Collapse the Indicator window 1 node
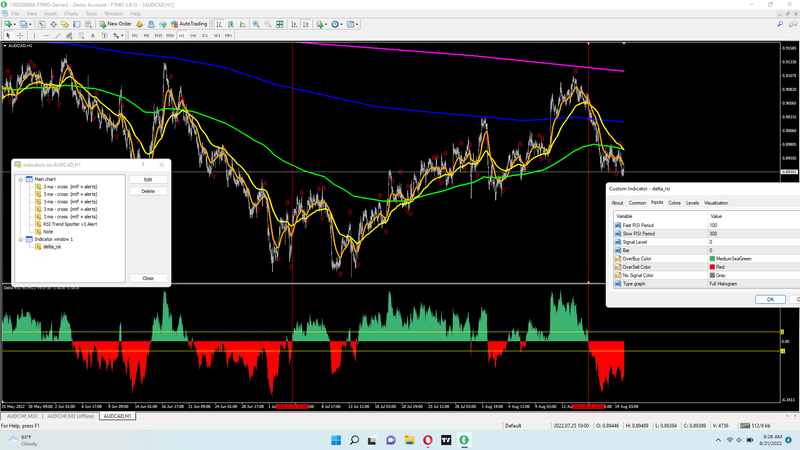This screenshot has height=450, width=800. [x=20, y=239]
